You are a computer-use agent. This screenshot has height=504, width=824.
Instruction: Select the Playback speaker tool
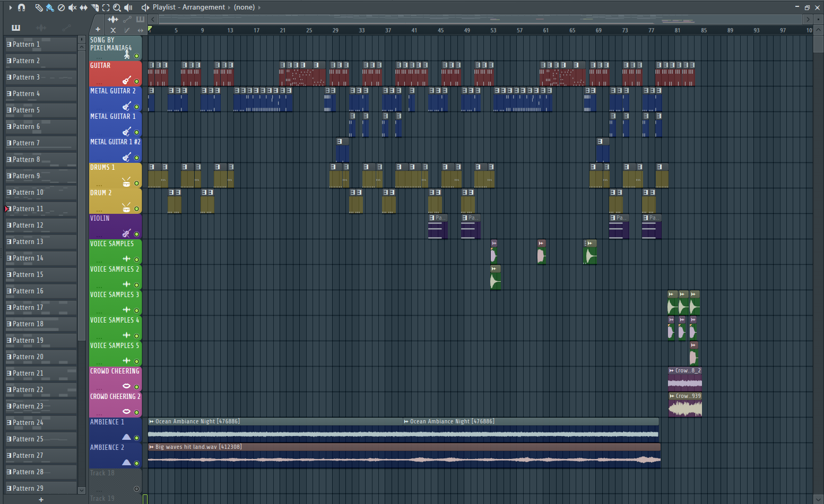[128, 7]
